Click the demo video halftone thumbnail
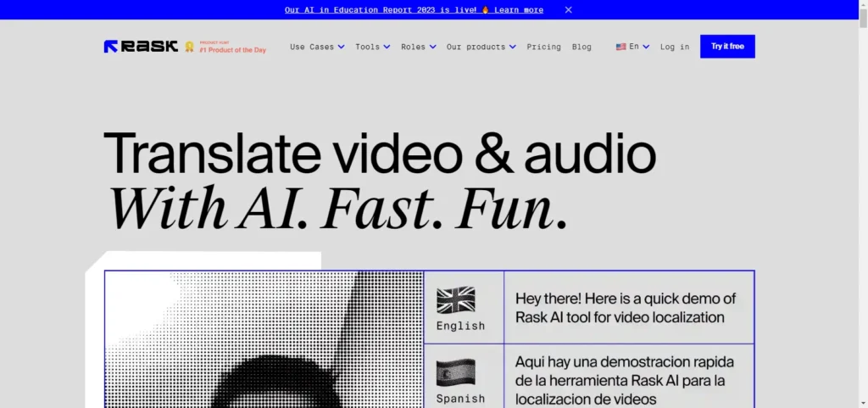Viewport: 868px width, 408px height. (x=264, y=339)
